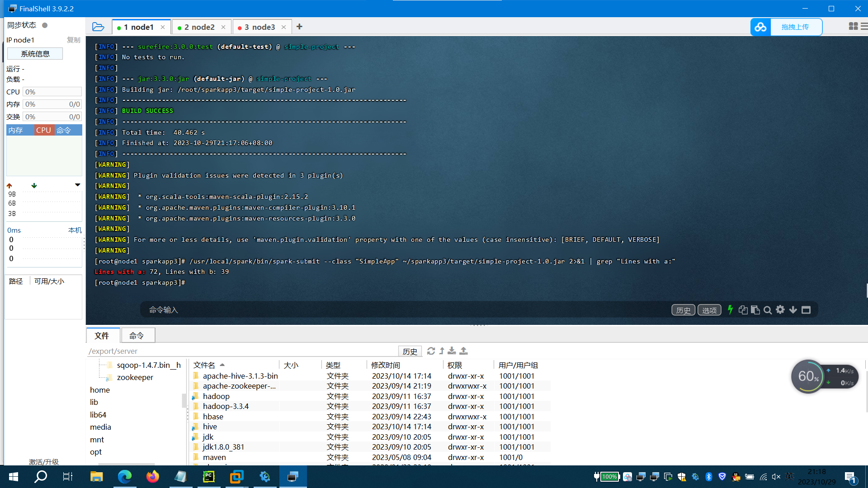Click the green lightning quick-command icon

[x=730, y=310]
